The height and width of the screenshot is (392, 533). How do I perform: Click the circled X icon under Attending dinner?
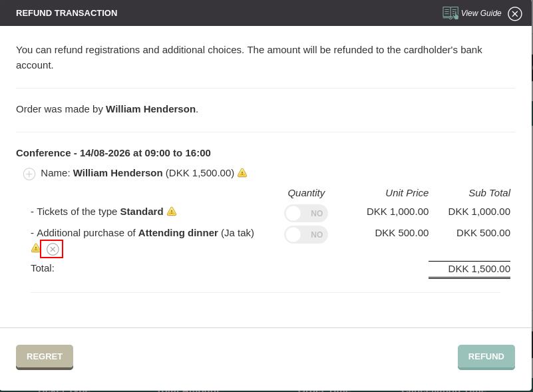click(53, 249)
